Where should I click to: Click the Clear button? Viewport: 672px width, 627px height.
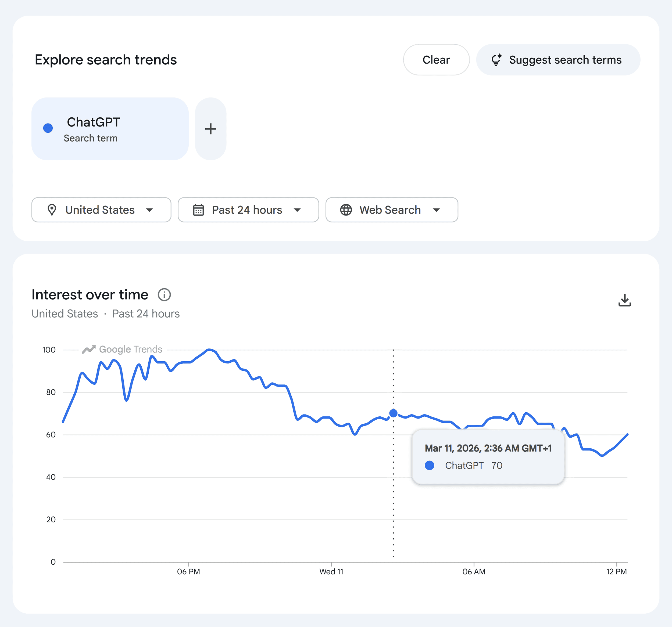point(436,59)
